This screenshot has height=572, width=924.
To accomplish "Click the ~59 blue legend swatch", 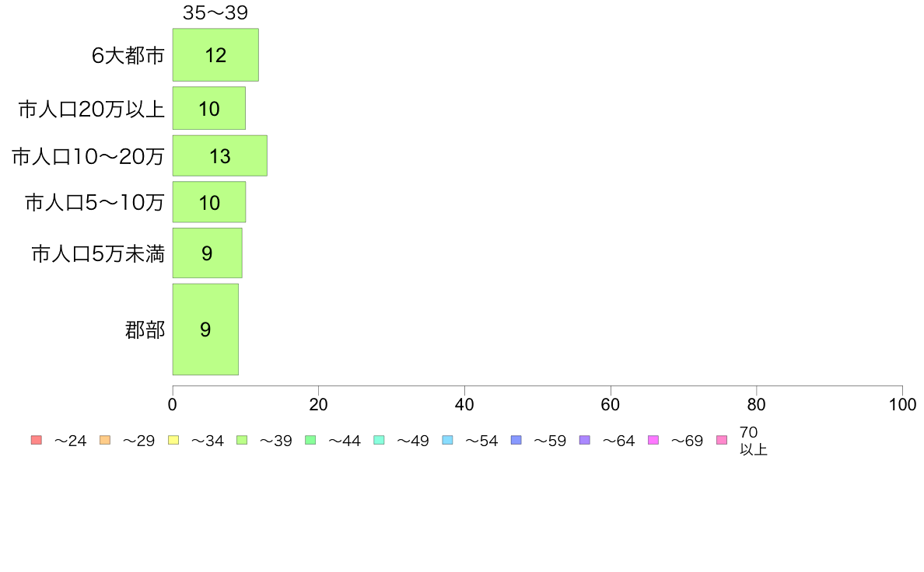I will (x=516, y=440).
